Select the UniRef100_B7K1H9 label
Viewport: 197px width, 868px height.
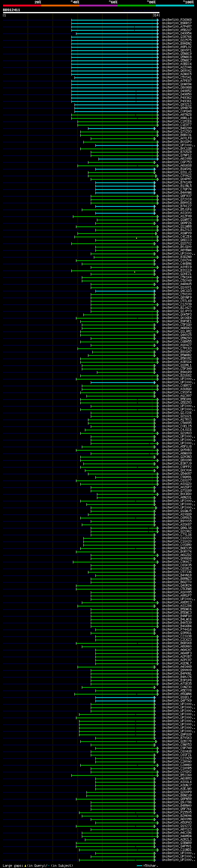click(x=177, y=182)
